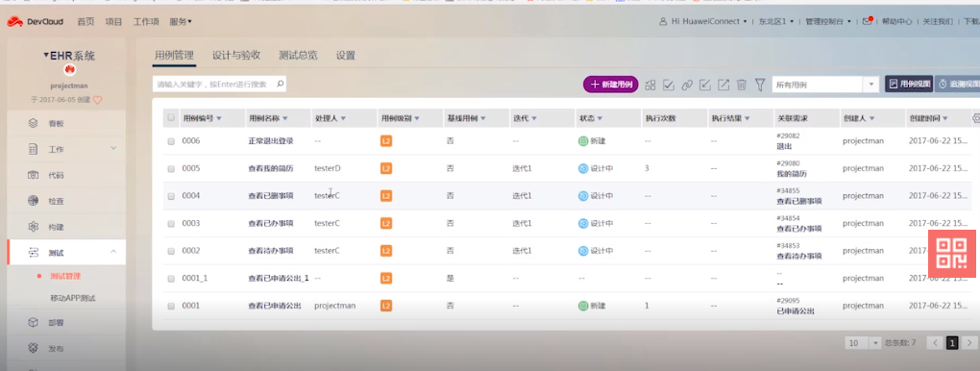This screenshot has height=371, width=980.
Task: Open the batch grid toolbar icon
Action: 650,86
